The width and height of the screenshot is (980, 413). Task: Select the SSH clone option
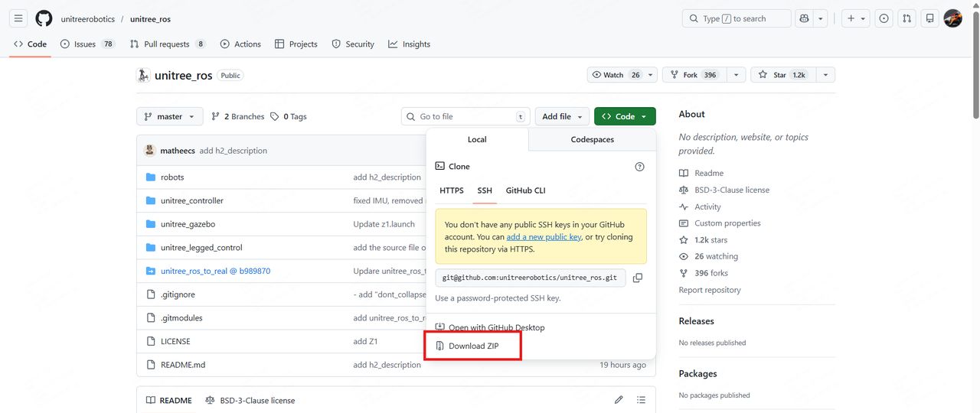coord(485,190)
